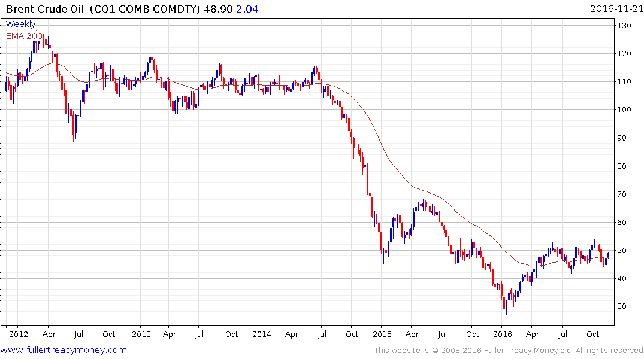Click the 2014 time axis label

(x=262, y=334)
